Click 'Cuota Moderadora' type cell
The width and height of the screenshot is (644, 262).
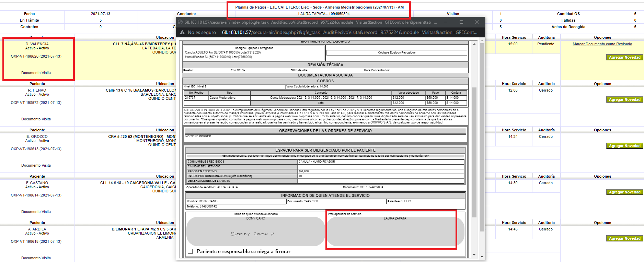[229, 98]
